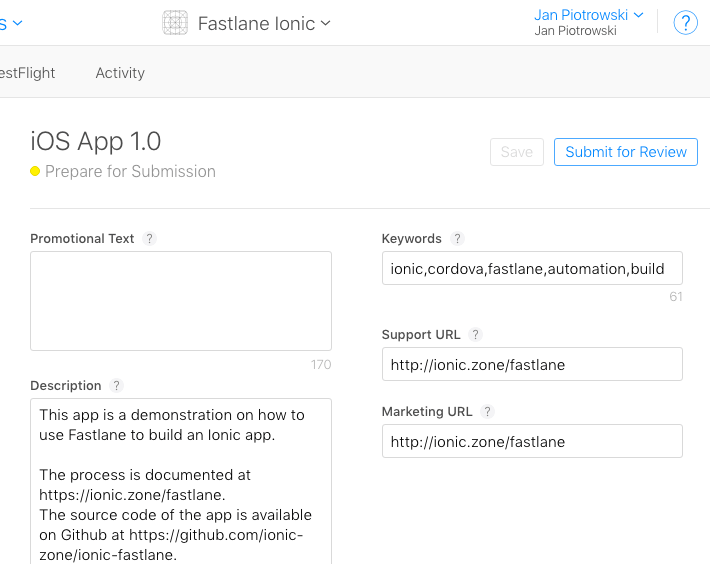
Task: Open the Jan Piotrowski account menu
Action: [589, 15]
